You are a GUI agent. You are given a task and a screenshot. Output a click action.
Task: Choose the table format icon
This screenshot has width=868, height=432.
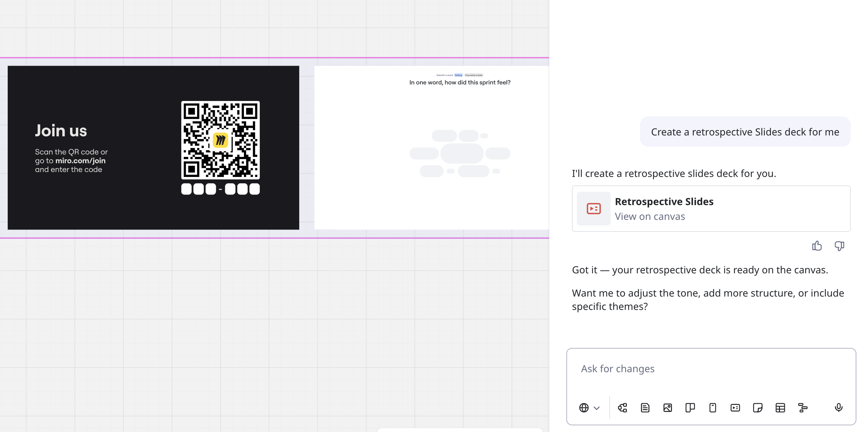[780, 408]
